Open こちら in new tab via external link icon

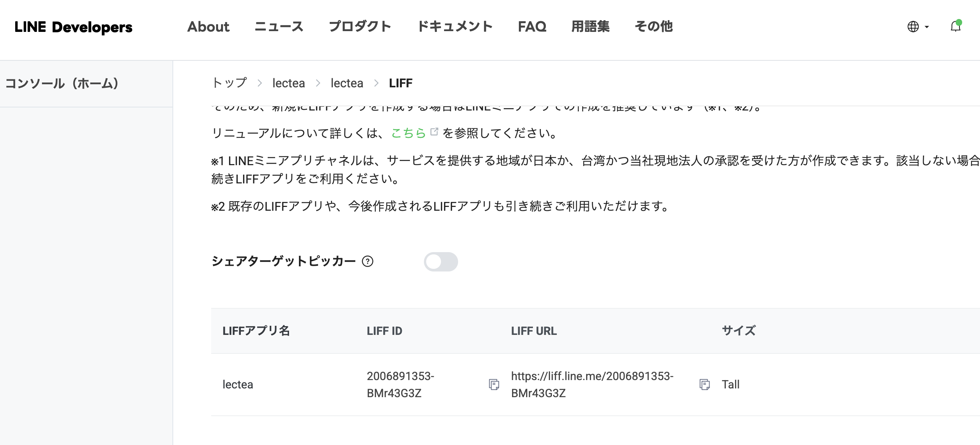coord(434,132)
